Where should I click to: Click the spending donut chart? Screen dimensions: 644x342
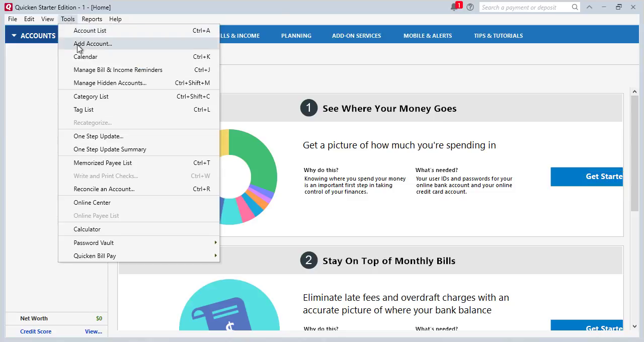pyautogui.click(x=248, y=177)
